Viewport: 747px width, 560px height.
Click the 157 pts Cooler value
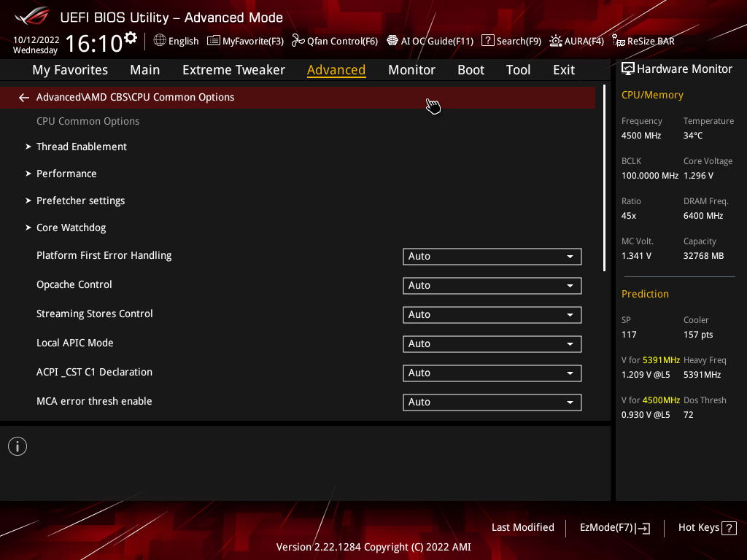[x=698, y=335]
